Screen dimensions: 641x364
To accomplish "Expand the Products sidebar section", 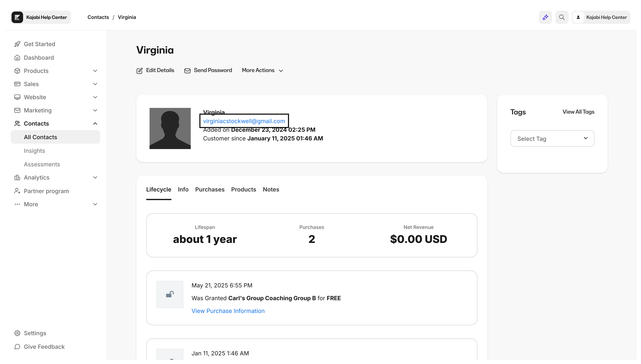I will (95, 71).
